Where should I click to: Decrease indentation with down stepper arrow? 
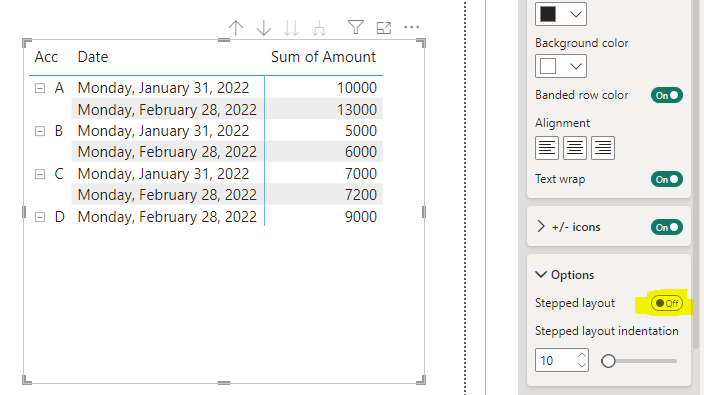tap(582, 365)
